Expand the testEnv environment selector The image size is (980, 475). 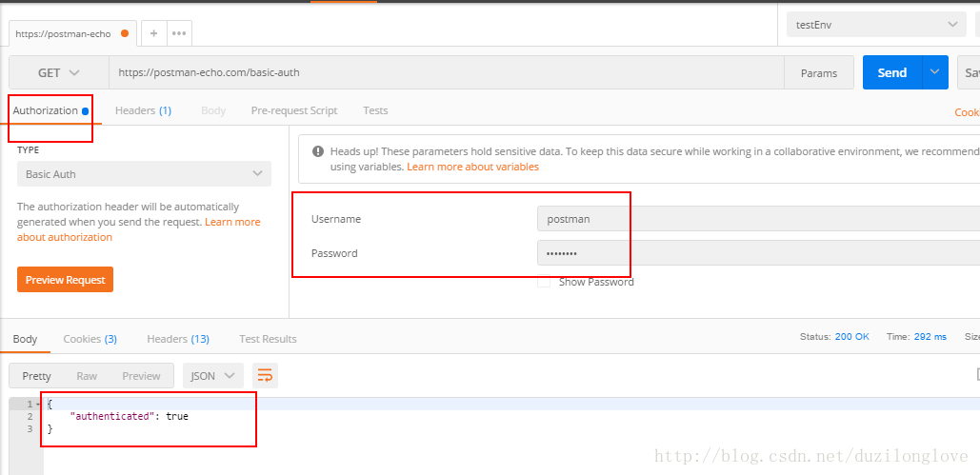point(876,25)
